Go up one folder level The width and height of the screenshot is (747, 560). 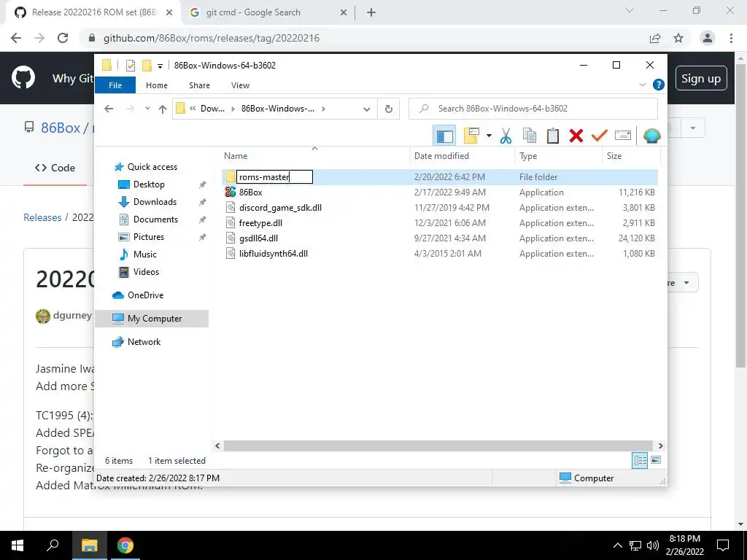pos(163,109)
